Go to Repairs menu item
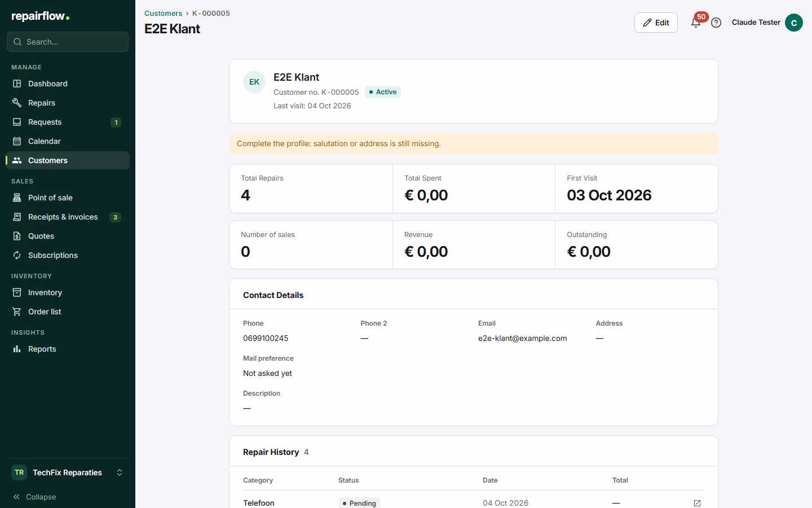Image resolution: width=812 pixels, height=508 pixels. (x=68, y=103)
